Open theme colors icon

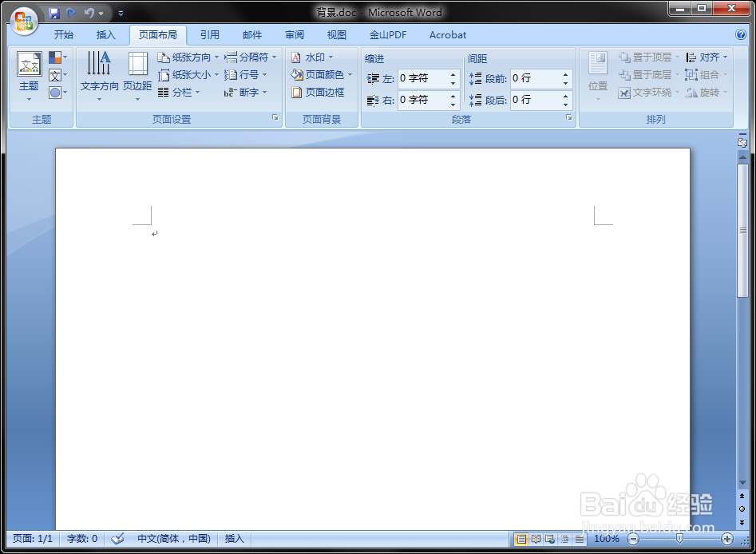click(x=57, y=57)
